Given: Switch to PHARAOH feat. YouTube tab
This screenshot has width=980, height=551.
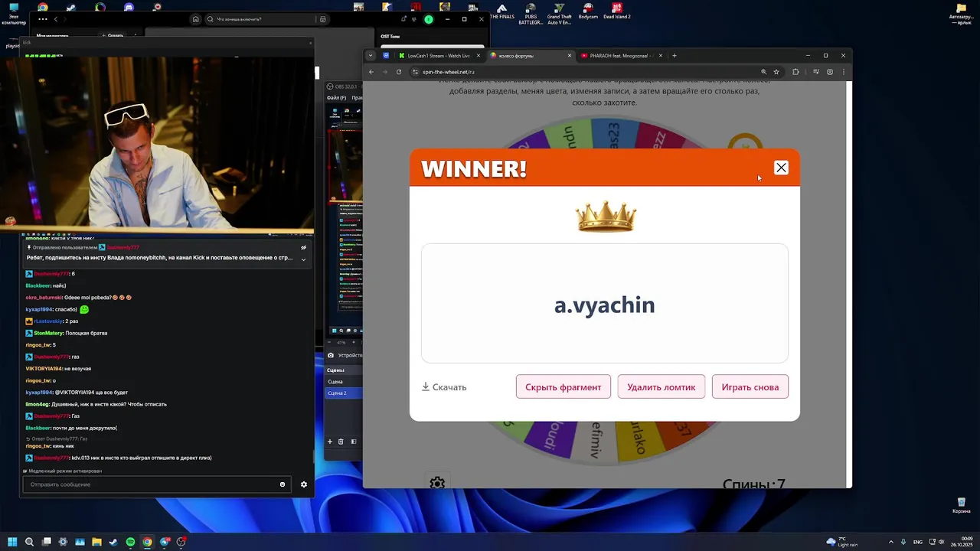Looking at the screenshot, I should tap(622, 56).
